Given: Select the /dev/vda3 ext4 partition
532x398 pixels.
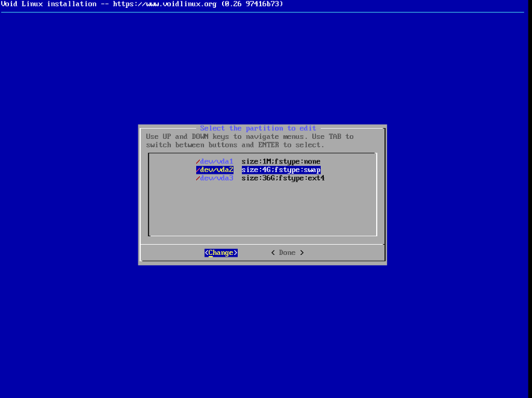Looking at the screenshot, I should point(215,178).
